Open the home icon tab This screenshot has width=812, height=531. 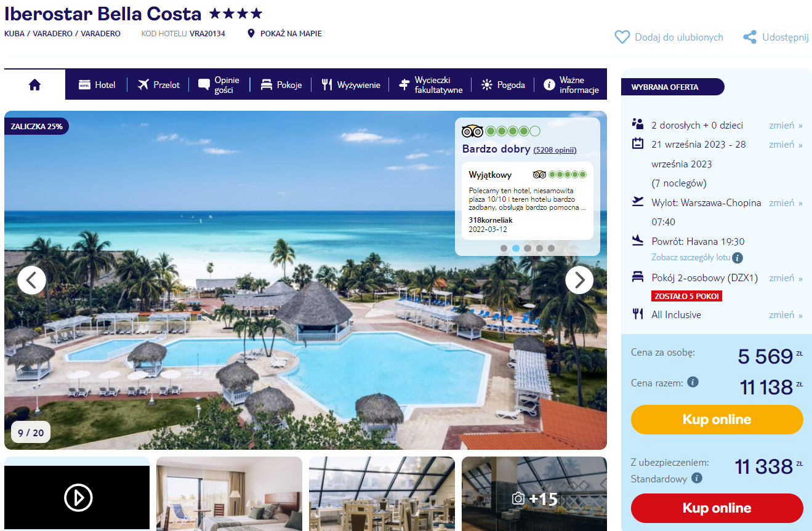tap(34, 85)
